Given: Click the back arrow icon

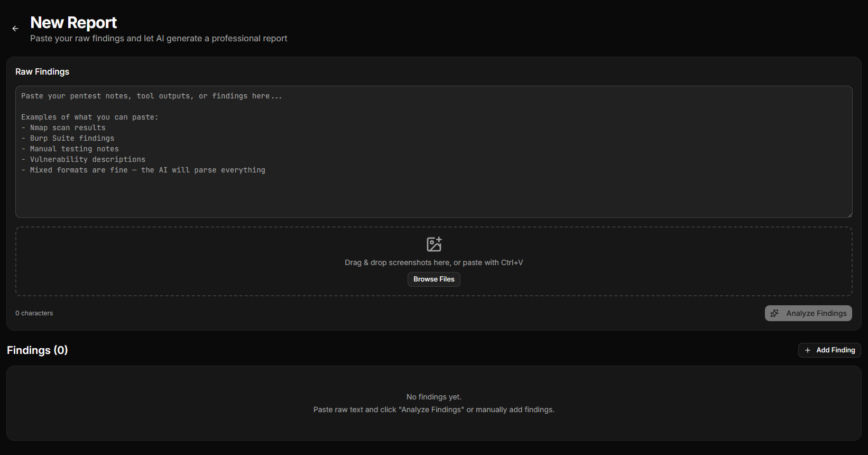Looking at the screenshot, I should 15,29.
